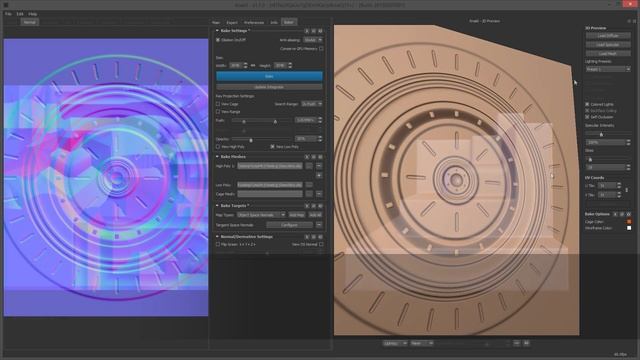Click the Low Poly browse button
The width and height of the screenshot is (640, 360).
[309, 185]
